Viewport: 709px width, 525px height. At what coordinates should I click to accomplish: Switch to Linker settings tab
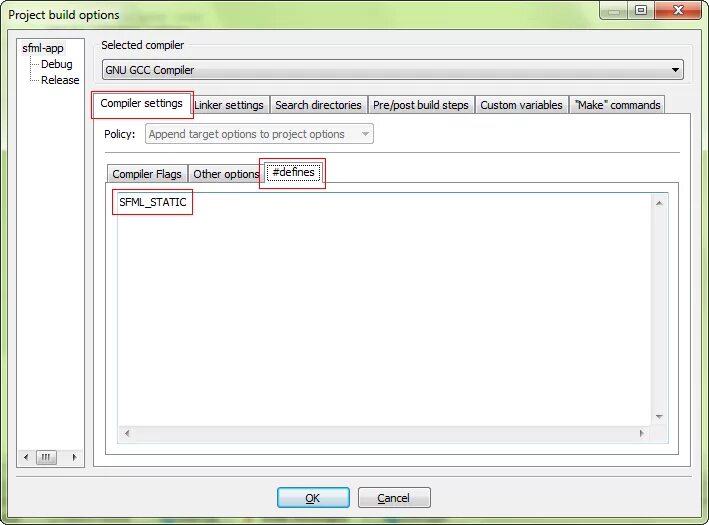(x=229, y=105)
